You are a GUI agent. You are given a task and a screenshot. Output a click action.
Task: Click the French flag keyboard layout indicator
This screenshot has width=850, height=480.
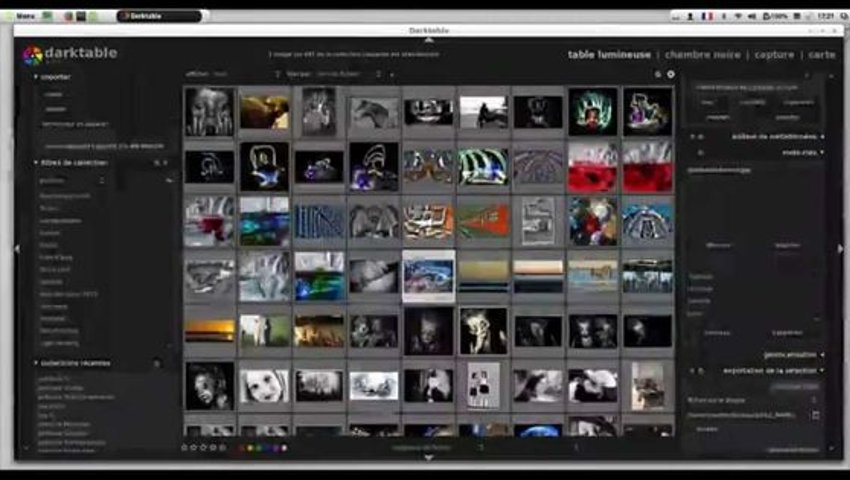[707, 16]
